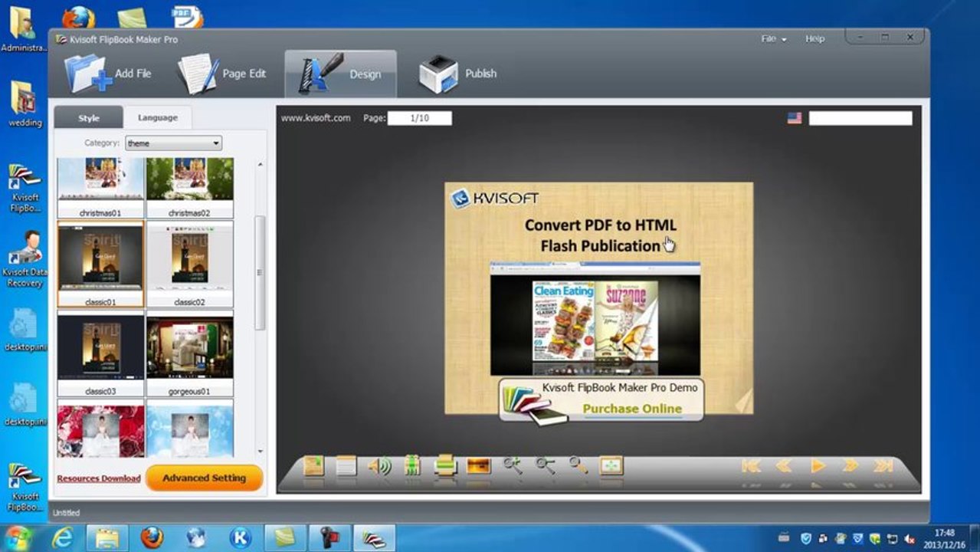Click the theme list scrollbar handle
Viewport: 980px width, 552px height.
pos(260,272)
